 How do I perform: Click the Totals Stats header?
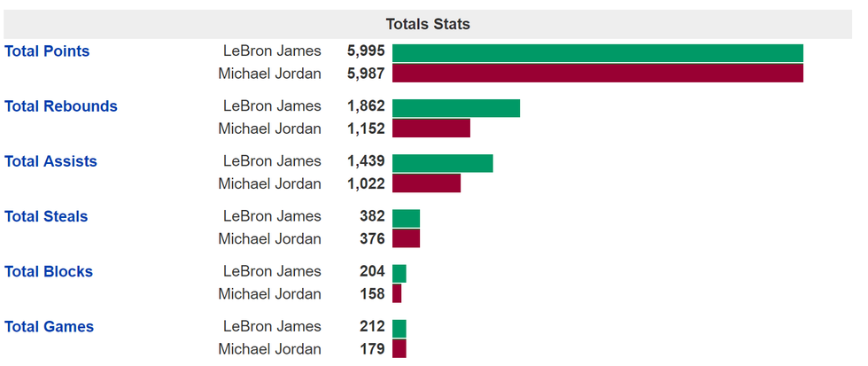[x=428, y=24]
